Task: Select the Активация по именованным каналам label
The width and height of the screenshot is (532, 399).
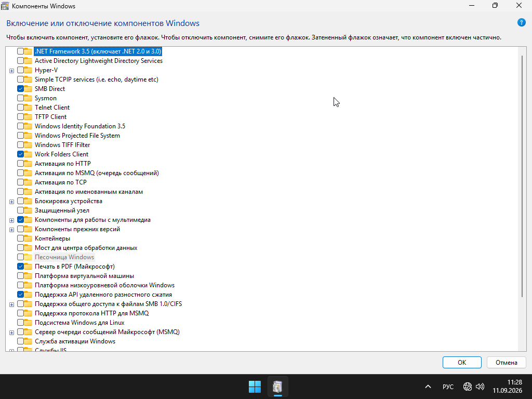Action: tap(88, 192)
